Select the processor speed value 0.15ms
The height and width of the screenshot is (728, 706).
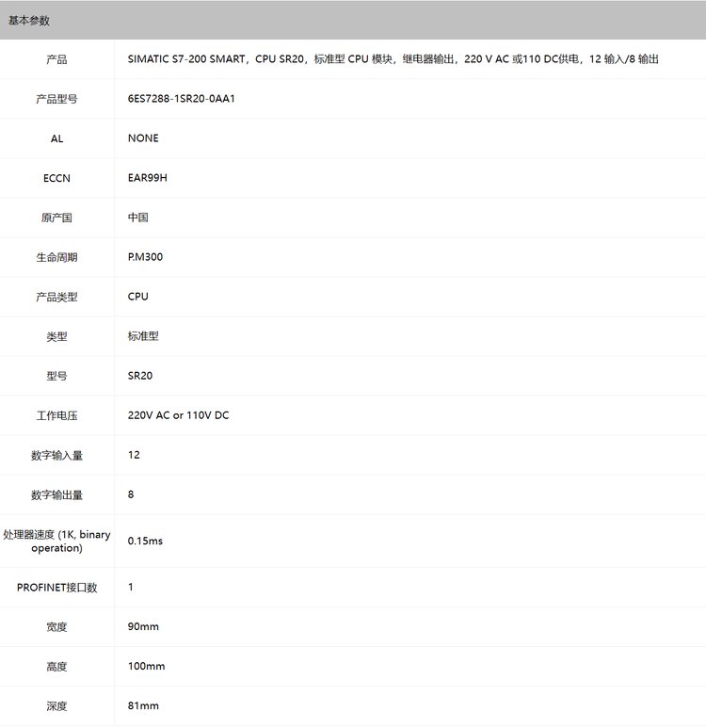[x=145, y=541]
